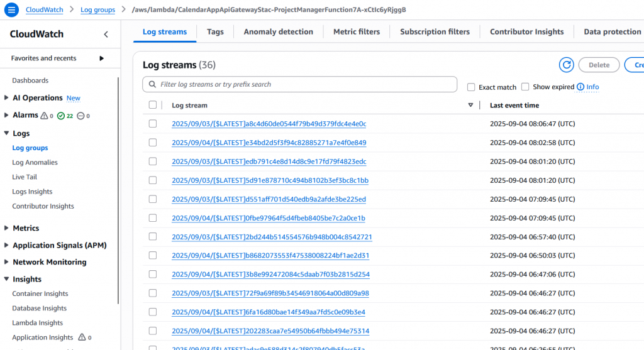The image size is (644, 350).
Task: Go to Log groups breadcrumb link
Action: pyautogui.click(x=97, y=9)
